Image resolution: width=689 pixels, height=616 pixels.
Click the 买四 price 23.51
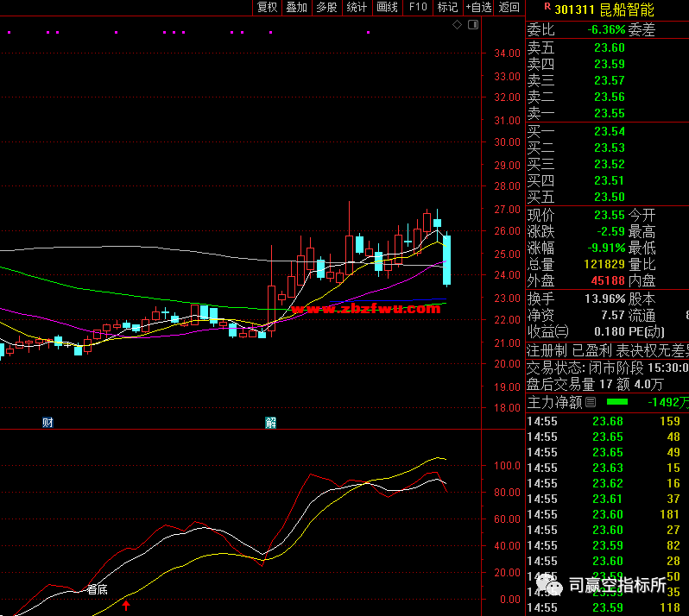tap(609, 181)
